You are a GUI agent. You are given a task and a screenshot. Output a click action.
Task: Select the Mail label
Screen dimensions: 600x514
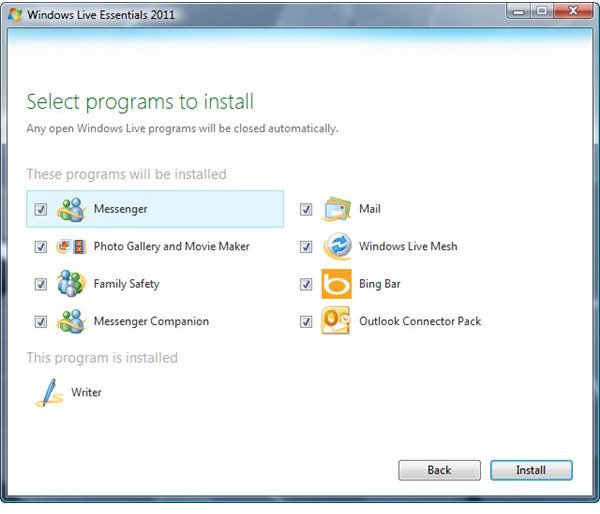pos(370,209)
